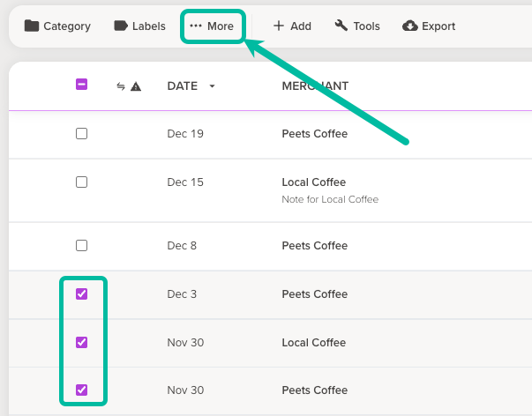Open Peets Coffee merchant on Dec 19
This screenshot has width=532, height=416.
[315, 134]
